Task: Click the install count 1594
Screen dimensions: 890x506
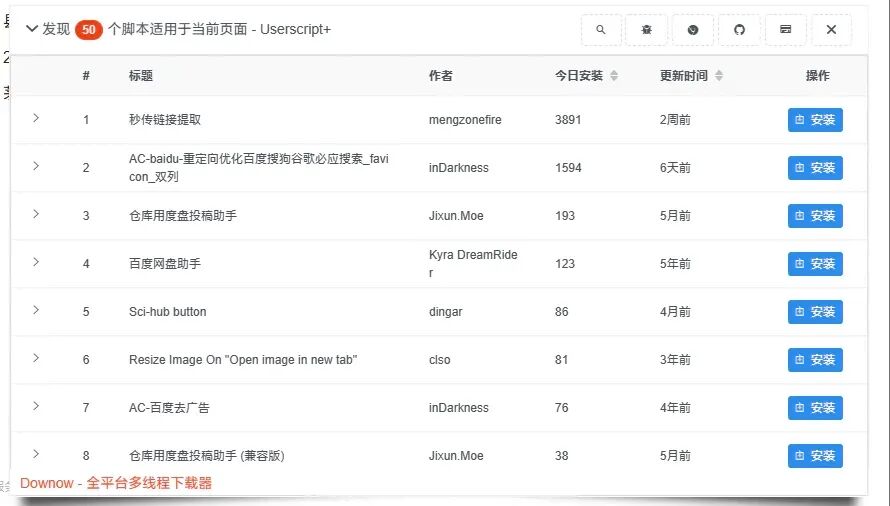Action: [x=568, y=168]
